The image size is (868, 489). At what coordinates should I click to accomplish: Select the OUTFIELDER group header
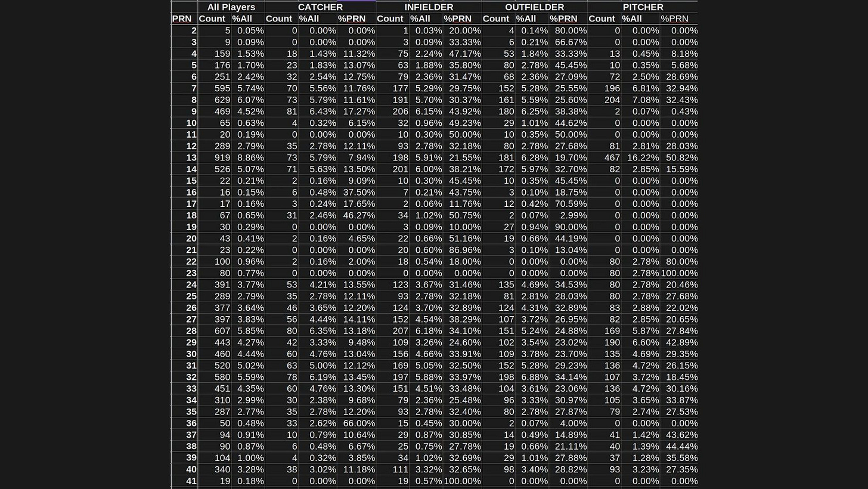click(535, 7)
